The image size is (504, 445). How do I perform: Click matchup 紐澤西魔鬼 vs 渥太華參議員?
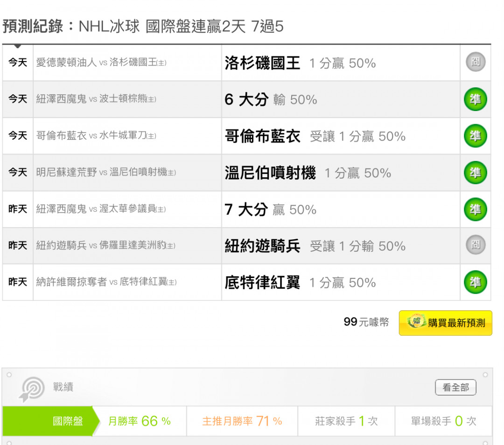(101, 209)
